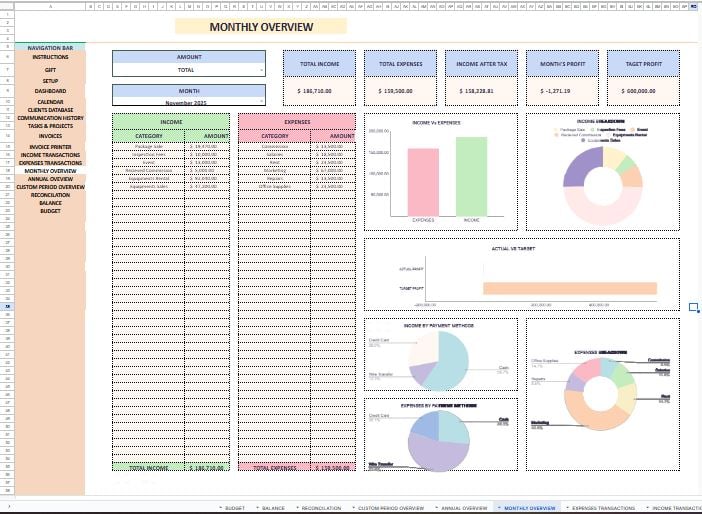The image size is (702, 514).
Task: Click the INCOME AFTER TAX card value
Action: click(x=481, y=91)
